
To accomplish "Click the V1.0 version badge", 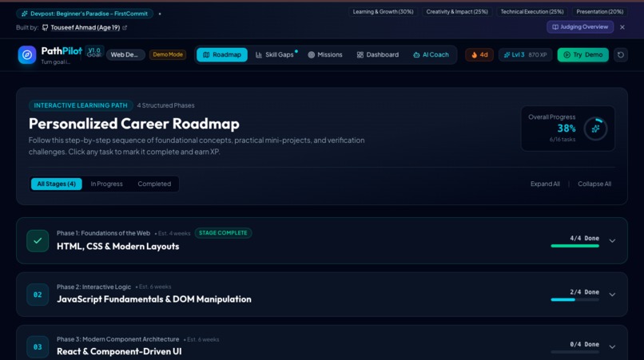I will click(x=94, y=50).
